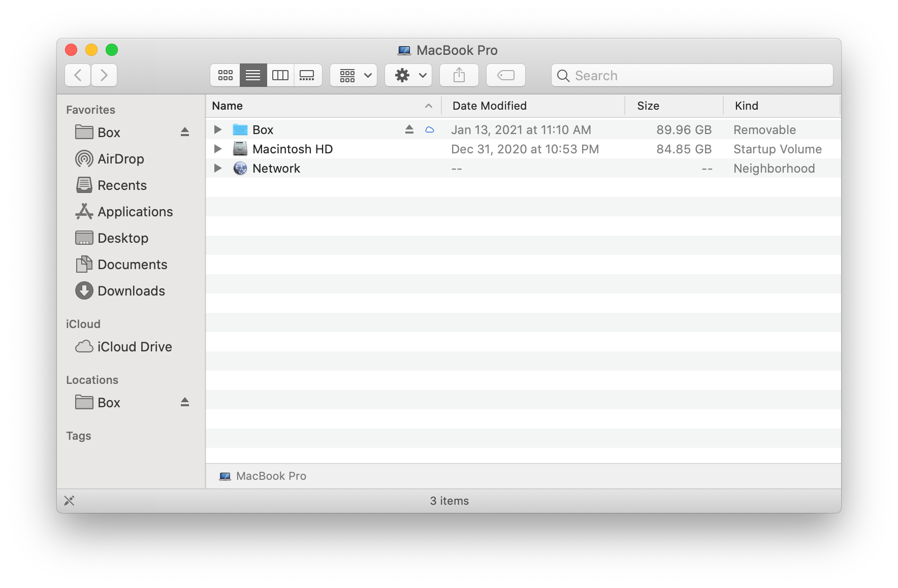Eject the Box volume under Locations
Viewport: 898px width, 588px height.
coord(185,402)
